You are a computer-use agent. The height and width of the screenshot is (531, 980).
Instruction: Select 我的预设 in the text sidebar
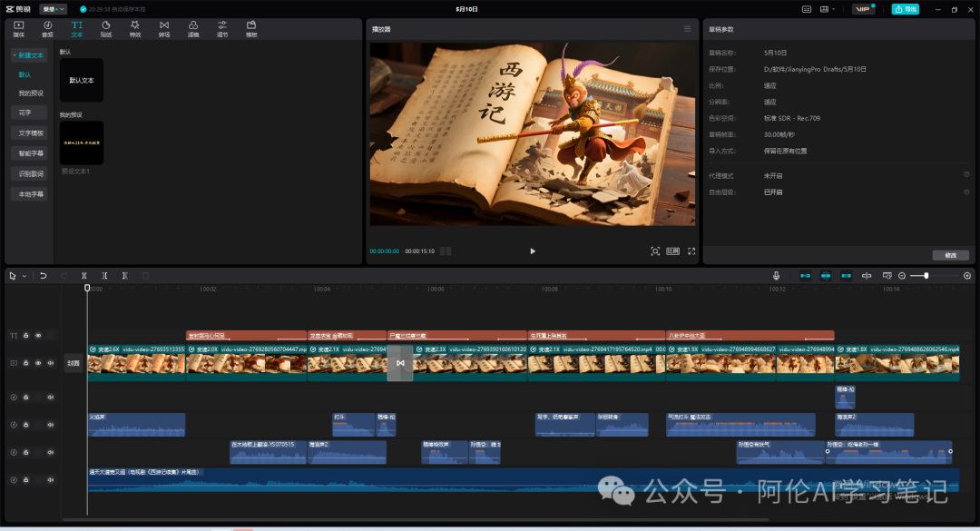point(31,93)
